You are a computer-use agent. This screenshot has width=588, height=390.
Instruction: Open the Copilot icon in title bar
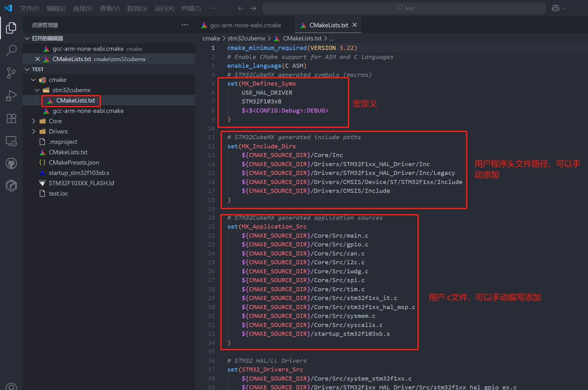pyautogui.click(x=555, y=8)
